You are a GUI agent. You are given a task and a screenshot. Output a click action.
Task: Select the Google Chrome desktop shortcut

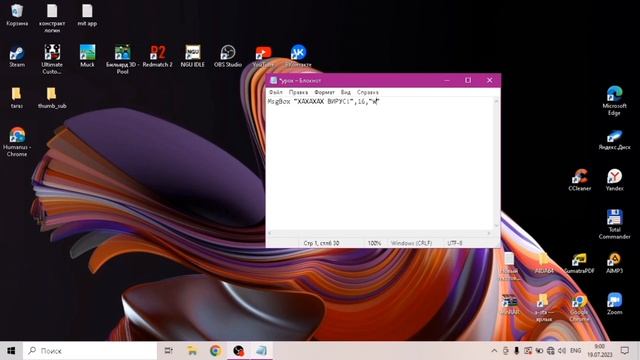point(580,307)
